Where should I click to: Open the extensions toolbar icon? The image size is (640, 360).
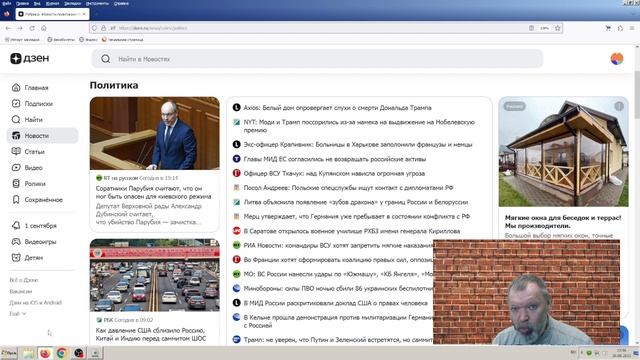click(x=620, y=28)
